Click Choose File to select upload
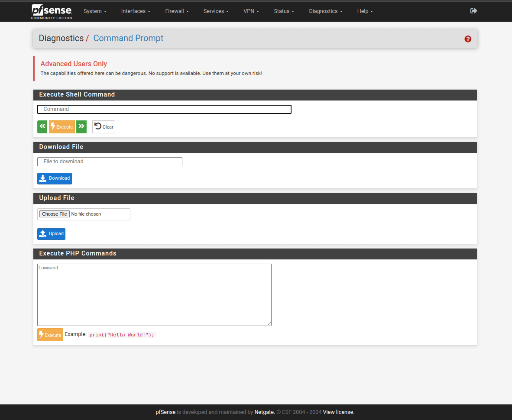Viewport: 512px width, 420px height. click(55, 214)
